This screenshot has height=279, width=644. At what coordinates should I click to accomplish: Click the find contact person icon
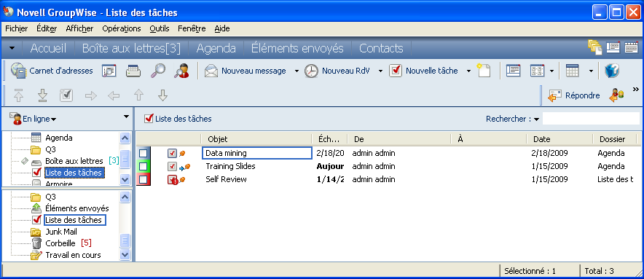(181, 71)
